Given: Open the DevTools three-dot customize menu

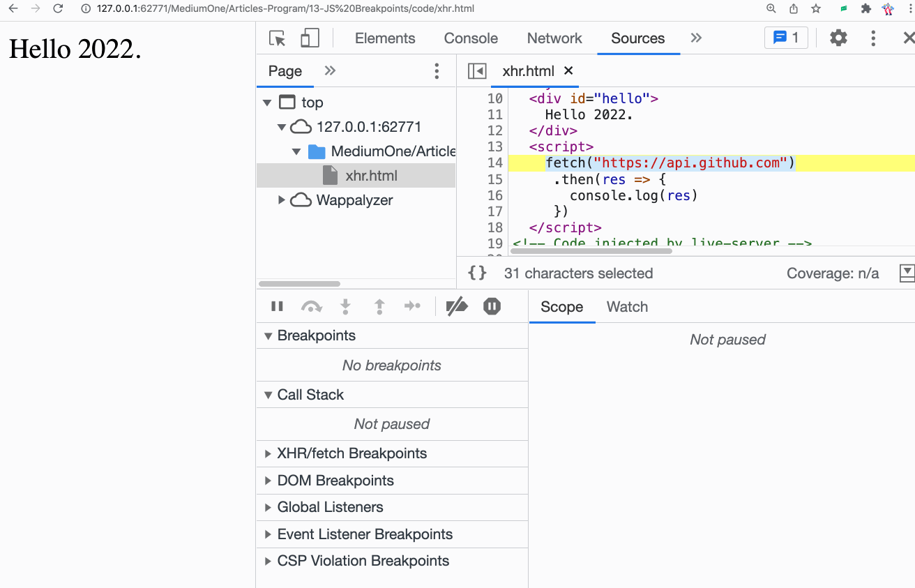Looking at the screenshot, I should 873,38.
